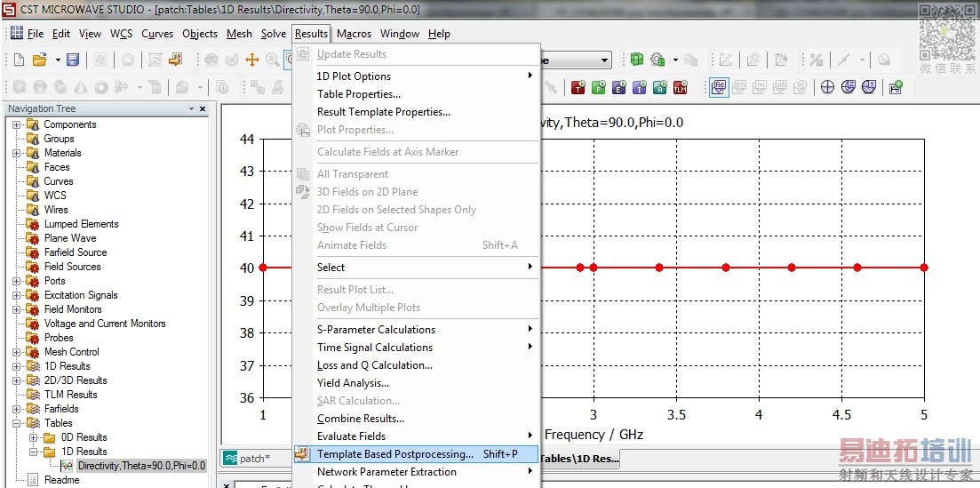Switch to the Tables\1D Res... tab
980x488 pixels.
[578, 459]
